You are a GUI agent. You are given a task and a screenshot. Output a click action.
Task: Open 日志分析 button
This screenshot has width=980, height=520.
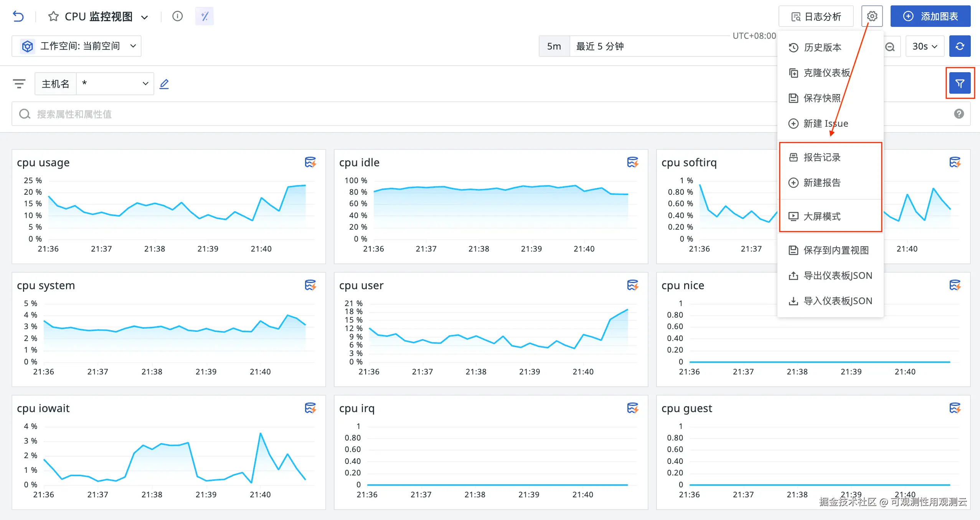point(816,17)
